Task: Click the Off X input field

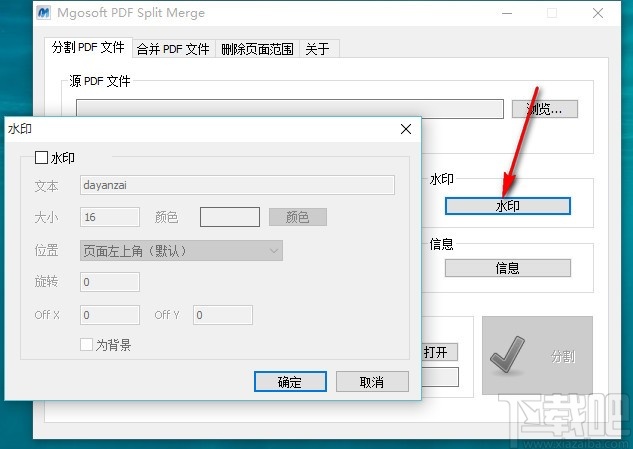Action: pyautogui.click(x=110, y=315)
